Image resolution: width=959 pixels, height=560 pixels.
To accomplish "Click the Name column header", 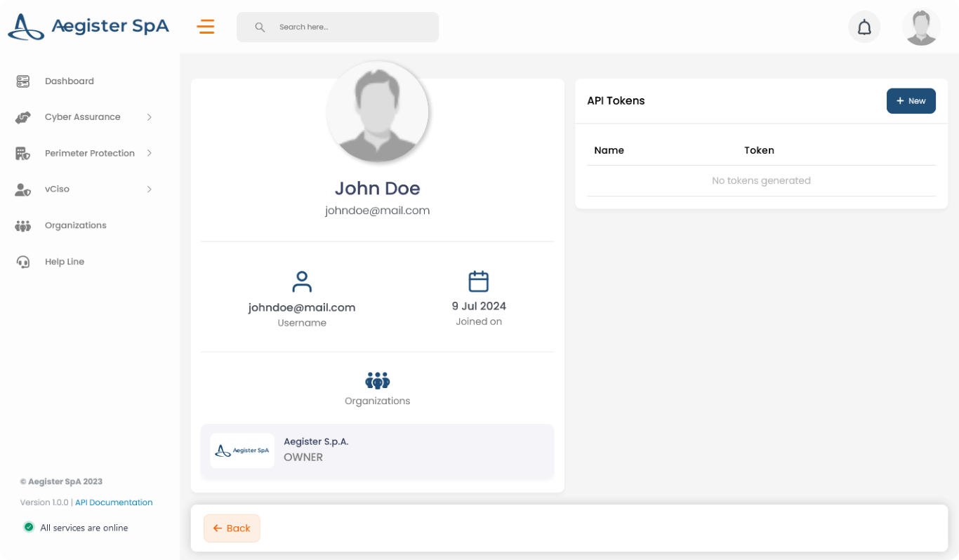I will (609, 150).
